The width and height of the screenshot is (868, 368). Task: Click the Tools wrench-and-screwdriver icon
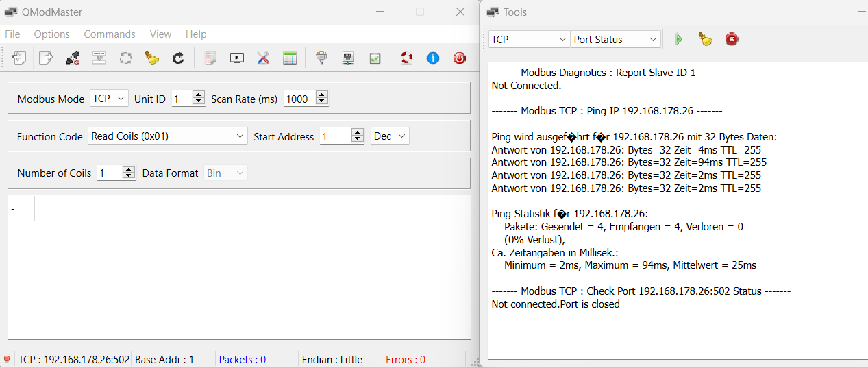(x=263, y=58)
